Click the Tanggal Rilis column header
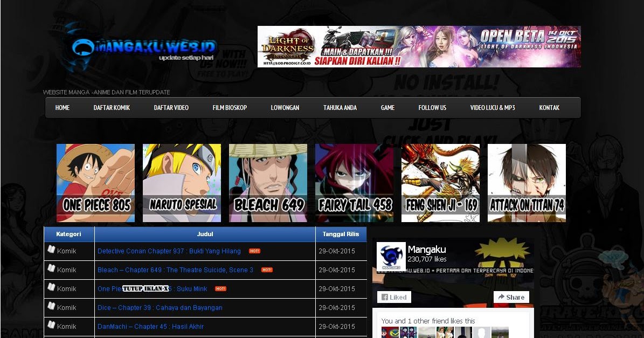Screen dimensions: 644x338 tap(341, 234)
